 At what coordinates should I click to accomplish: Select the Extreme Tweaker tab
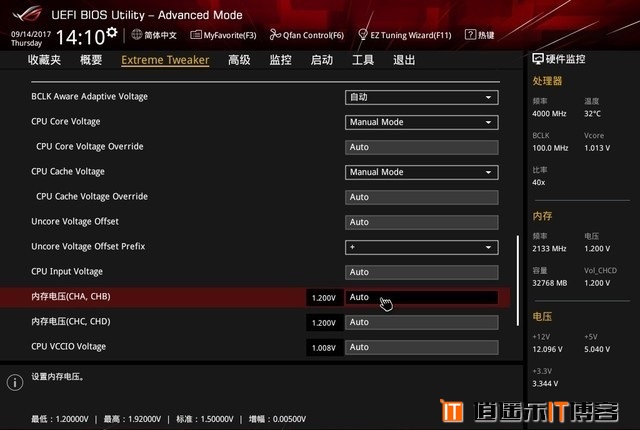[x=165, y=60]
